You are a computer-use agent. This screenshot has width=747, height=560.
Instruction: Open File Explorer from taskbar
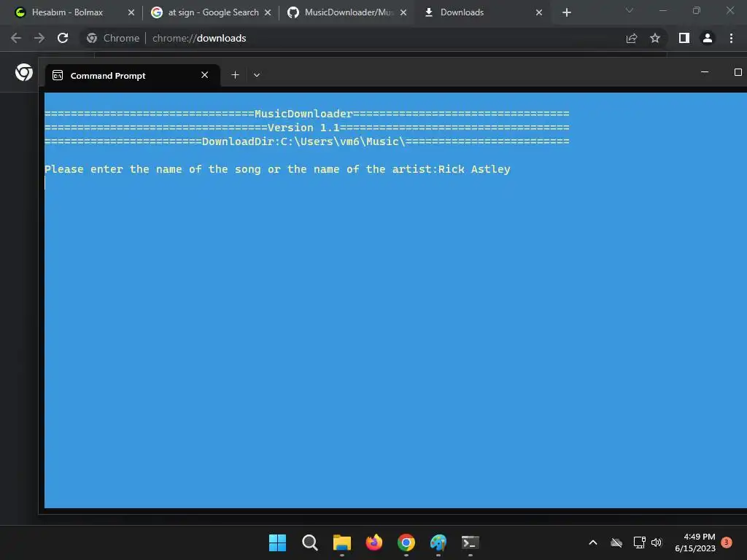(x=342, y=542)
